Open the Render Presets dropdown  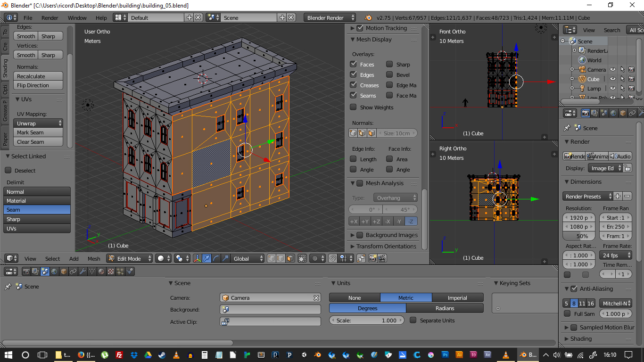pos(587,196)
